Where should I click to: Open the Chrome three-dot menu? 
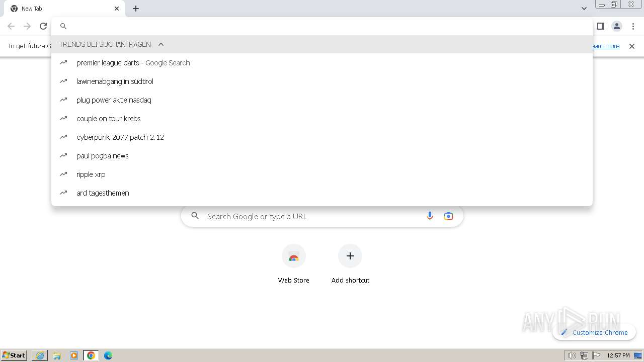coord(633,26)
